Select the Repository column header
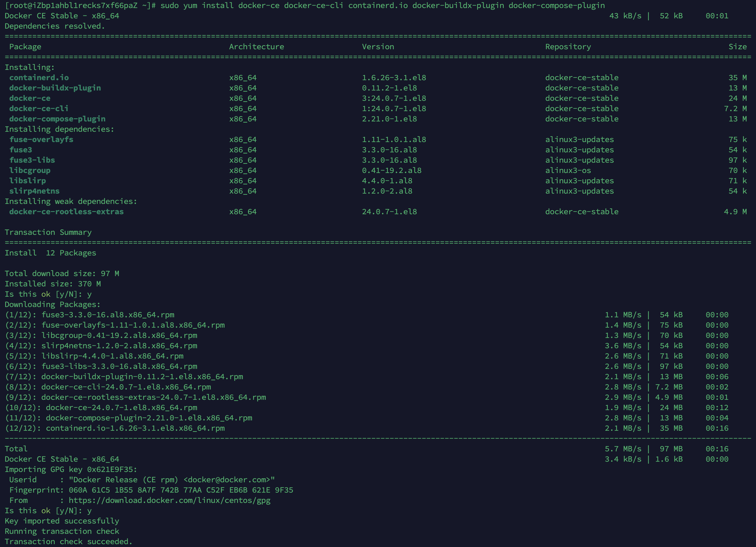756x547 pixels. pyautogui.click(x=568, y=47)
